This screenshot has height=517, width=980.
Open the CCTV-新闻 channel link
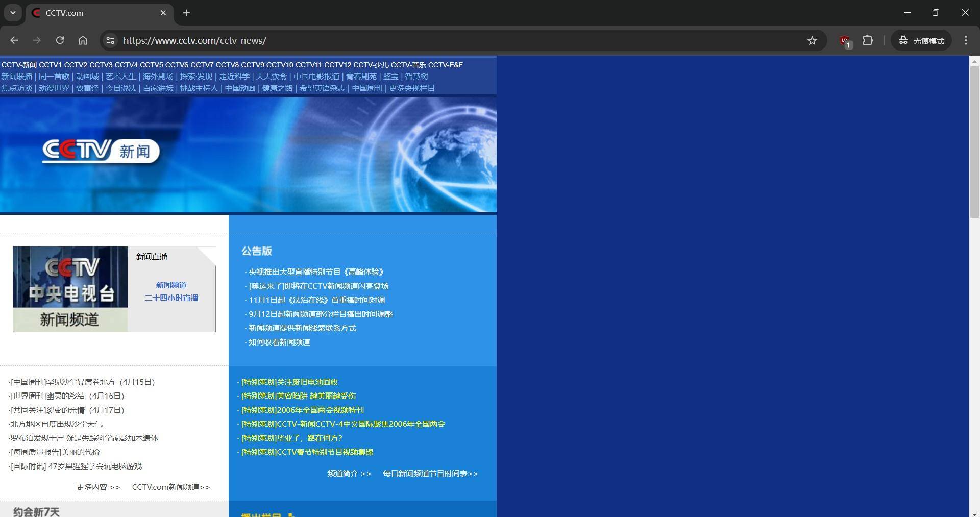(x=19, y=65)
